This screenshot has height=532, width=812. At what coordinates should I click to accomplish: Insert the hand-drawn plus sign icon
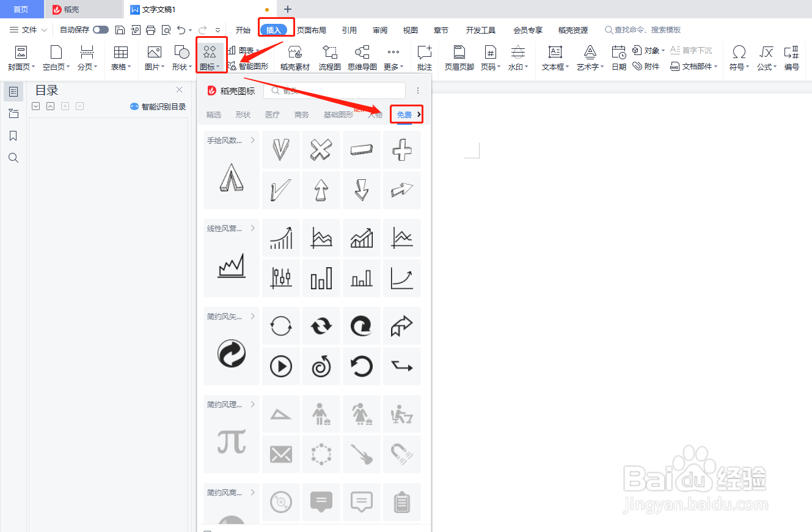point(402,149)
